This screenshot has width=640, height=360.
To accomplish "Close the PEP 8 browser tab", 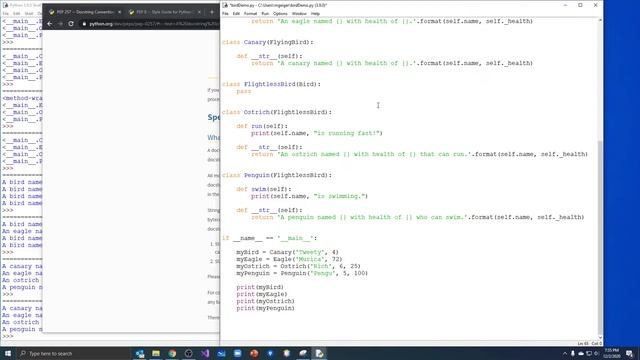I will [199, 12].
